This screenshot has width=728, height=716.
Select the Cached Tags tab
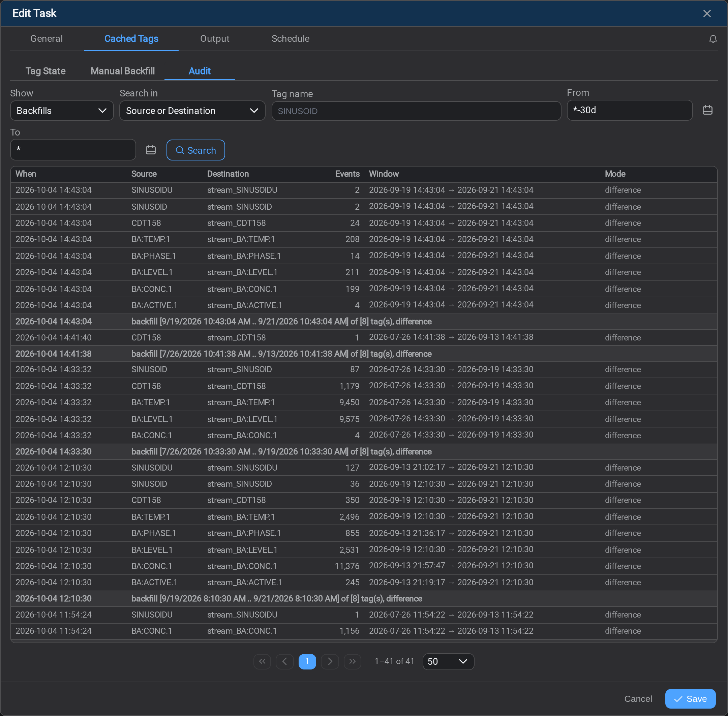coord(131,39)
